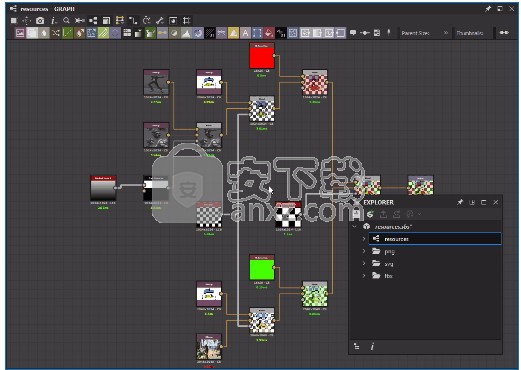This screenshot has width=521, height=370.
Task: Click the red uniform color node
Action: tap(262, 56)
